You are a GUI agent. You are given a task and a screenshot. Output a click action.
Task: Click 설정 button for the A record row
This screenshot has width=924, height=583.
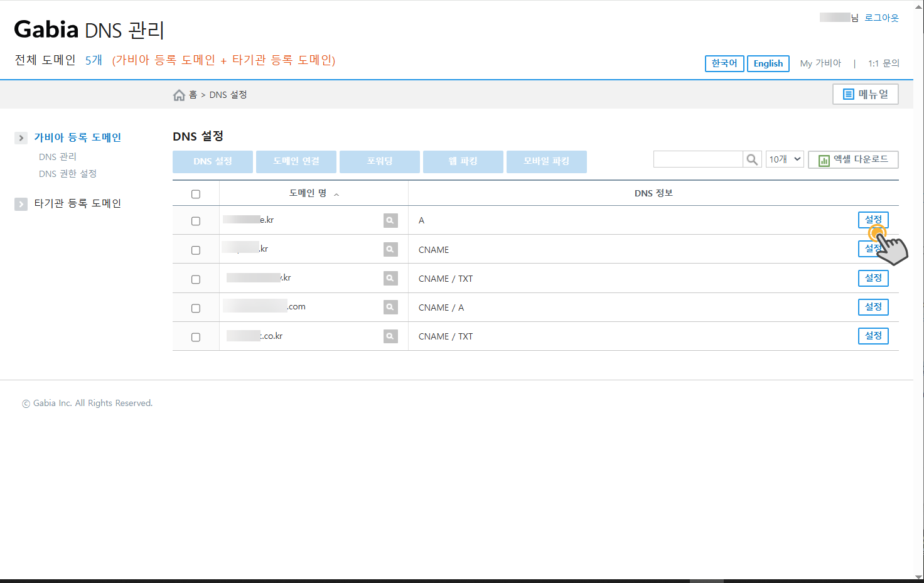[873, 220]
